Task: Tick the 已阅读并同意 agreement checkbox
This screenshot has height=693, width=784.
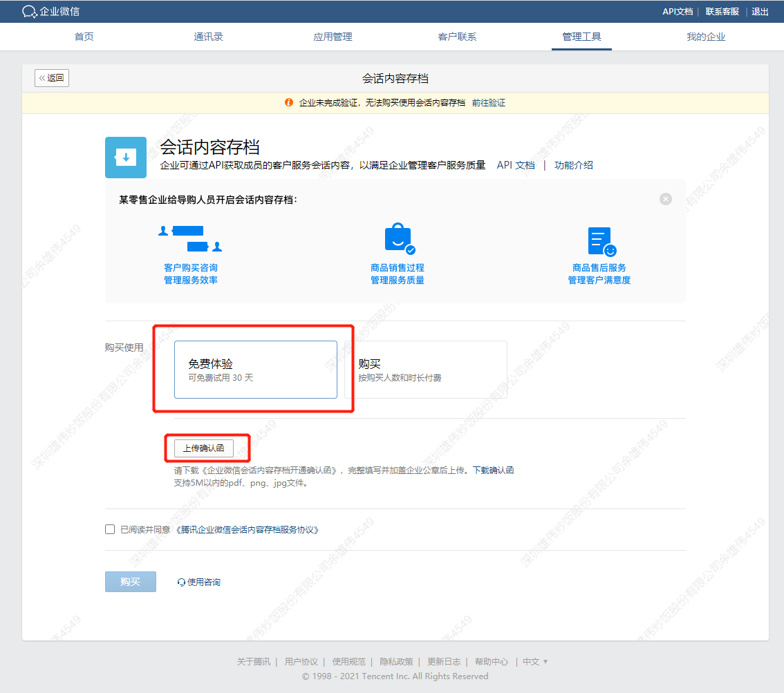Action: (110, 529)
